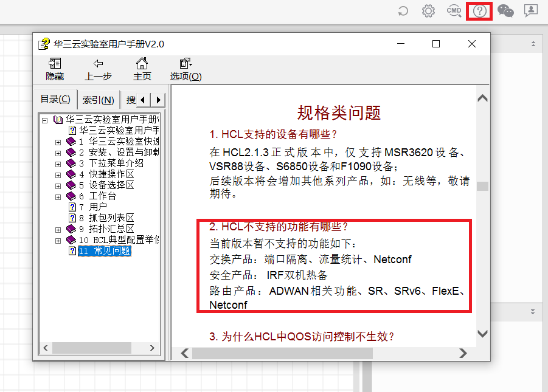Expand chapter 4 快捷操作区
548x392 pixels.
pos(58,175)
